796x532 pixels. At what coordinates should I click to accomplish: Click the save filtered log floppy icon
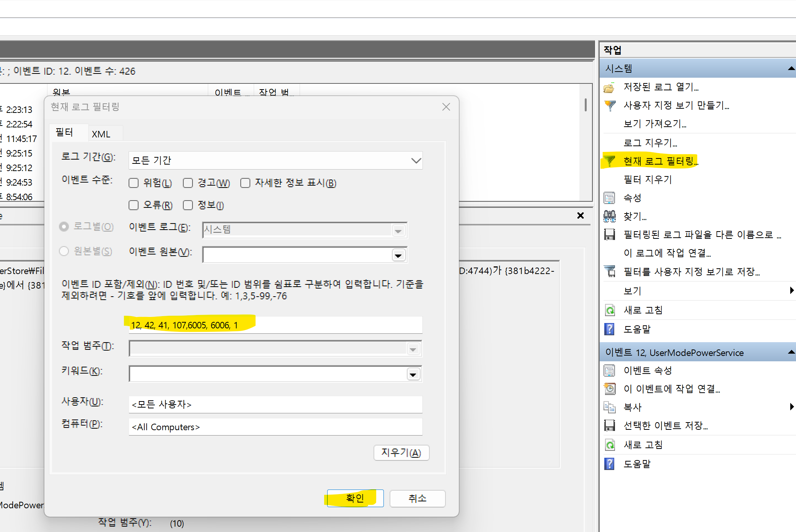point(609,235)
